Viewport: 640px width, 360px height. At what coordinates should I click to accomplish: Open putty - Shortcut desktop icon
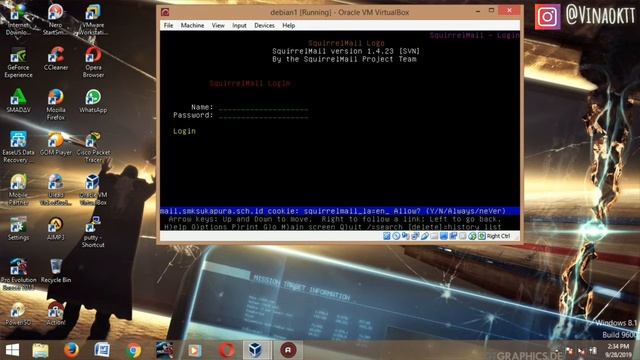(x=93, y=232)
